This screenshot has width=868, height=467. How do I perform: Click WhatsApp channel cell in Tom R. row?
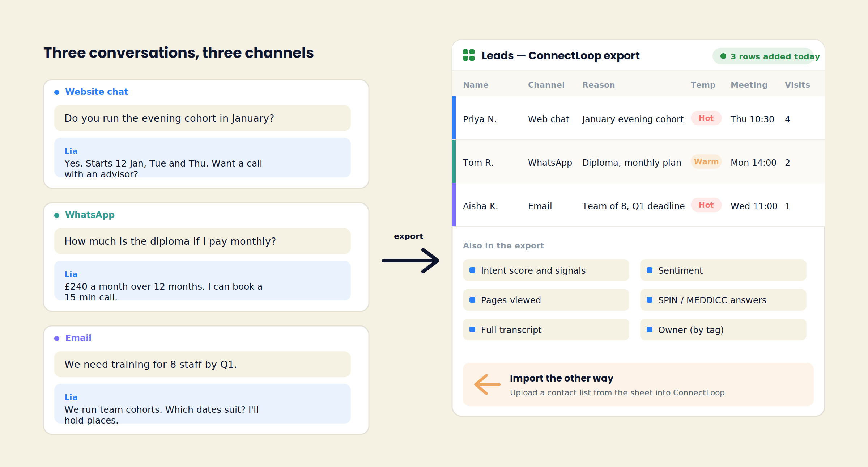[550, 163]
